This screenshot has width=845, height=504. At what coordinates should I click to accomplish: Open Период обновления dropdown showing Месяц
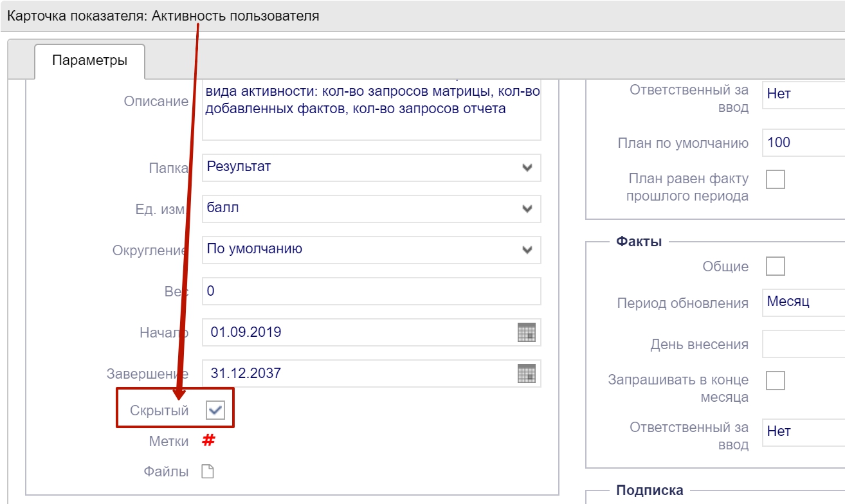(804, 302)
